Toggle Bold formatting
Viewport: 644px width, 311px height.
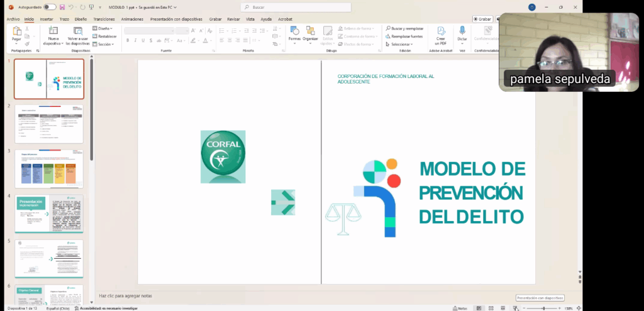[128, 40]
